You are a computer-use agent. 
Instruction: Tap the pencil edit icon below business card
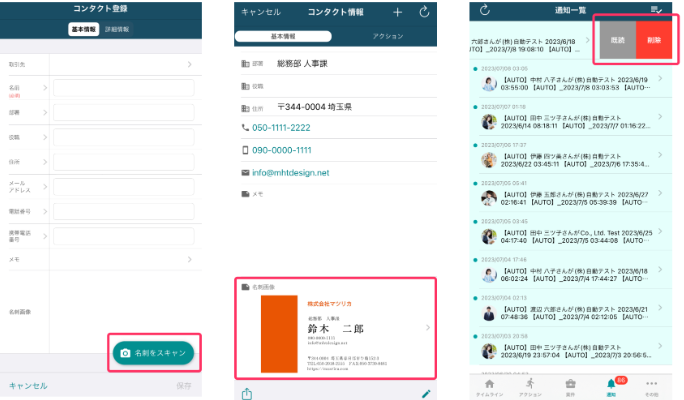[x=427, y=393]
